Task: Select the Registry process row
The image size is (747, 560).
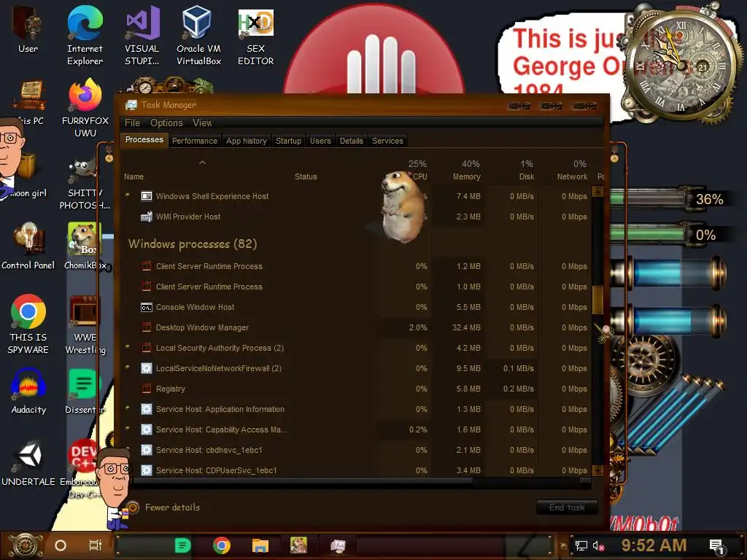Action: point(357,389)
